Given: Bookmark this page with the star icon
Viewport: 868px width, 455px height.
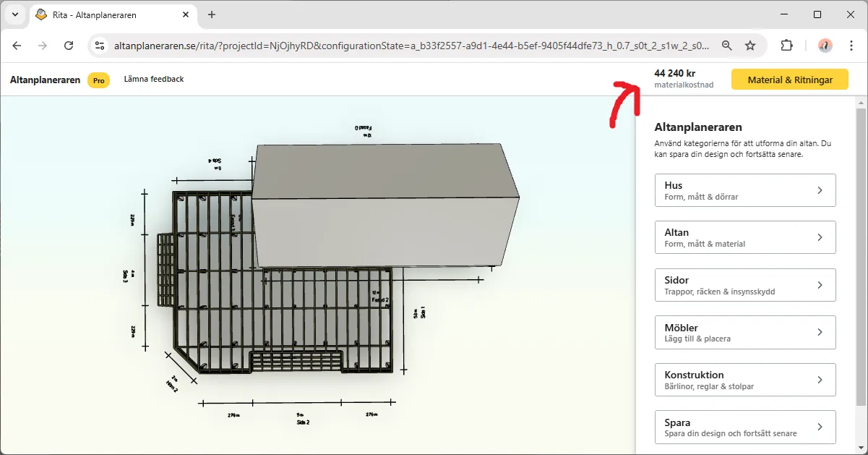Looking at the screenshot, I should pos(750,46).
